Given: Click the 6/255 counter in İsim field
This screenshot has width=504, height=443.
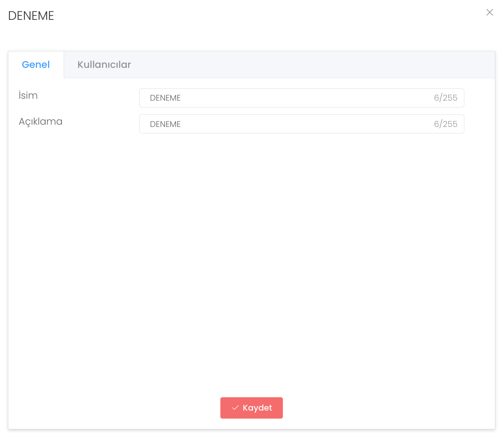Looking at the screenshot, I should point(445,98).
